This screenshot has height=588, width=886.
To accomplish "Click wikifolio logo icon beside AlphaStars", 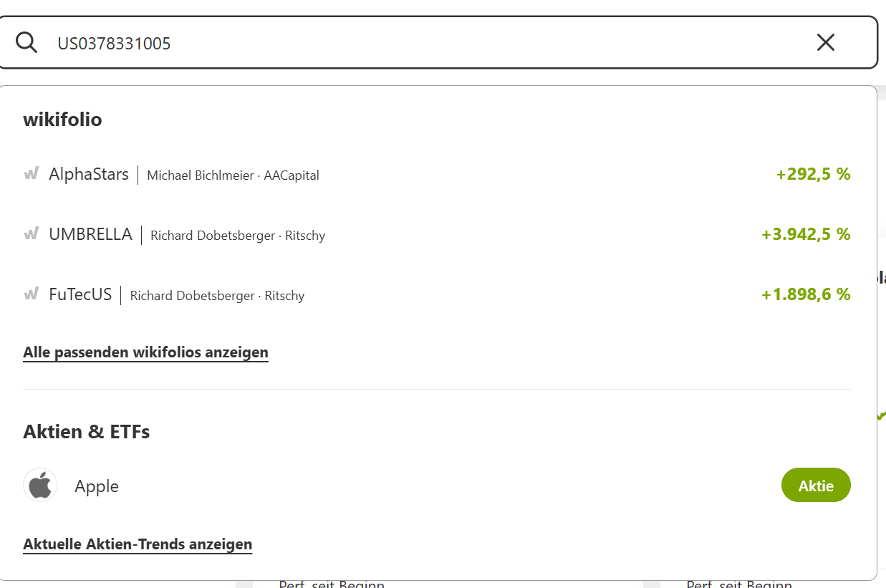I will point(31,173).
